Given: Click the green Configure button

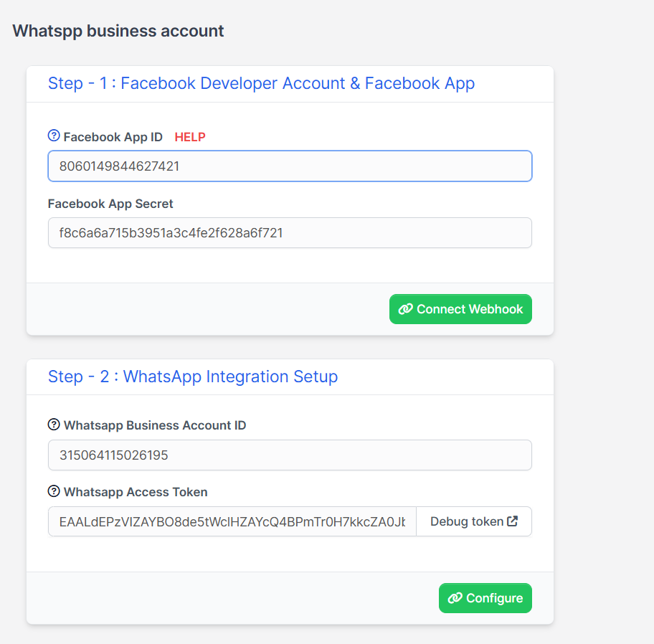Looking at the screenshot, I should click(x=485, y=598).
